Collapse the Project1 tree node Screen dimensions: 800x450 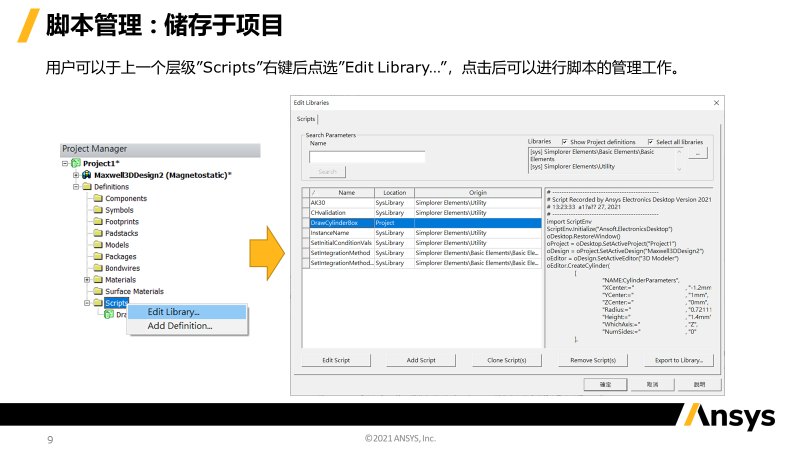pos(65,163)
